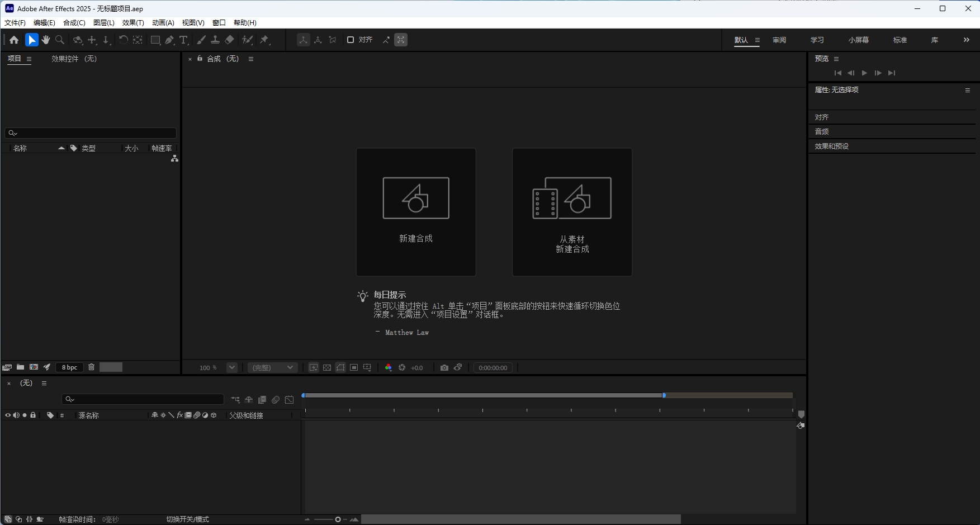Take a snapshot of the composition viewer
Viewport: 980px width, 525px height.
tap(444, 367)
